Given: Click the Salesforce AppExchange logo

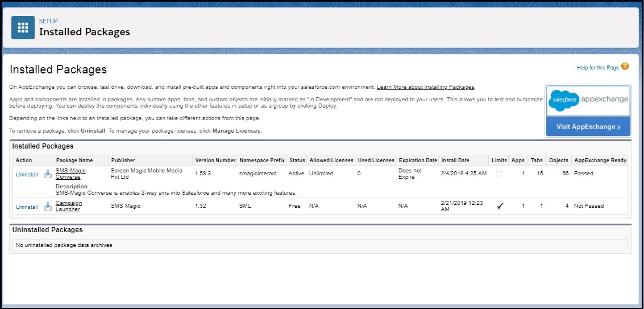Looking at the screenshot, I should coord(588,100).
